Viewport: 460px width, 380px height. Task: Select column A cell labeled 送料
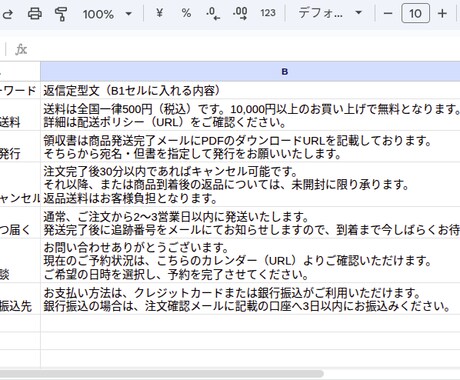click(20, 115)
